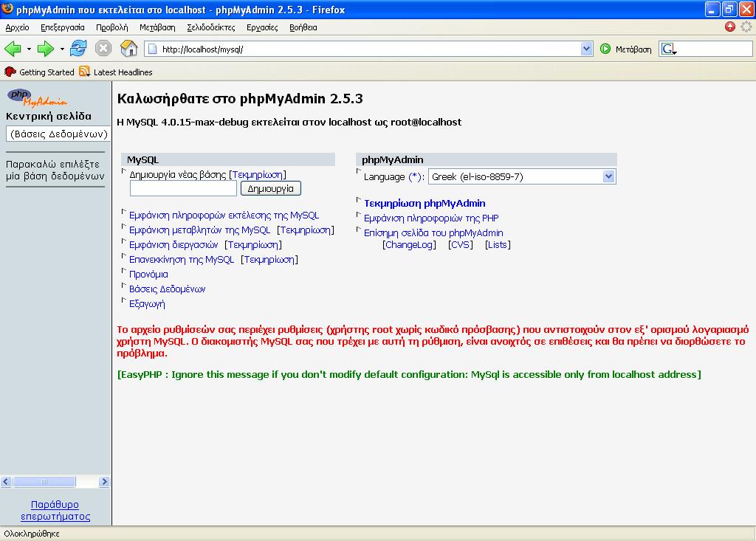
Task: Open the Βάσεις Δεδομένων link in MySQL list
Action: tap(168, 289)
